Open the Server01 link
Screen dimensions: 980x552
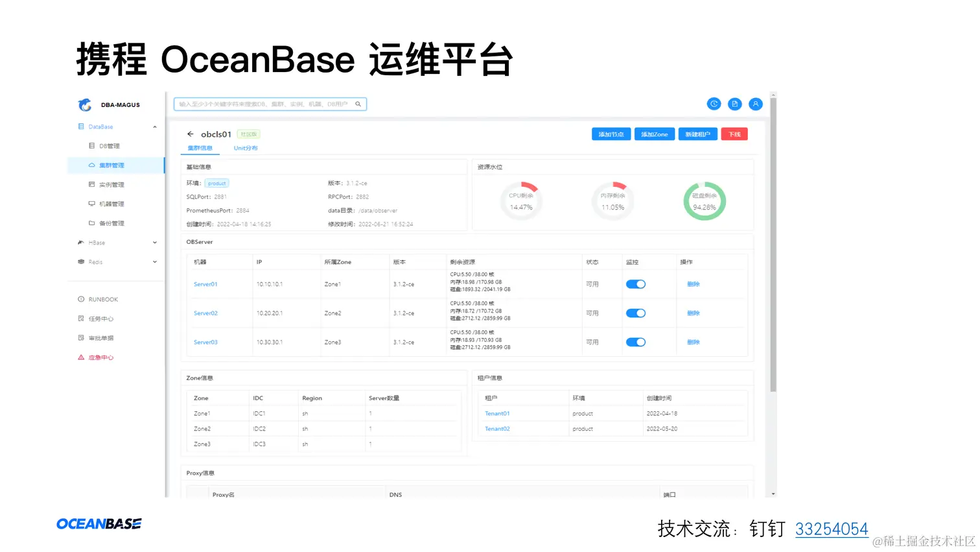click(205, 284)
